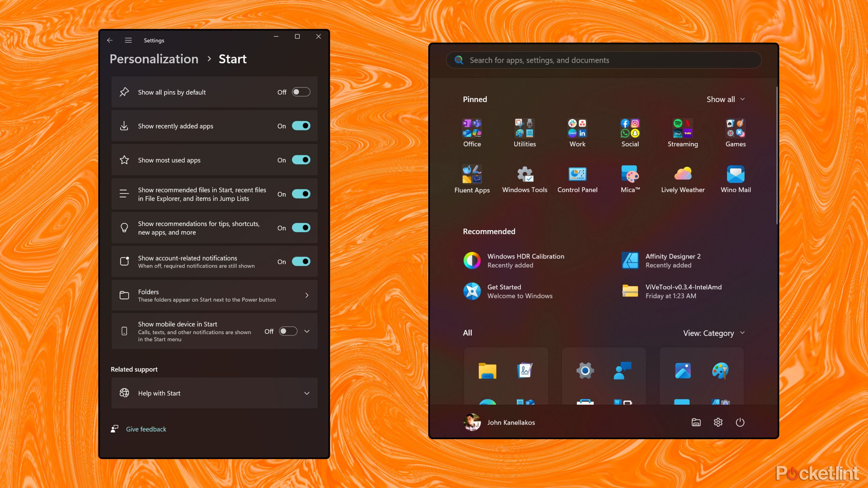Open Feedback Hub icon in All grid

pos(623,371)
